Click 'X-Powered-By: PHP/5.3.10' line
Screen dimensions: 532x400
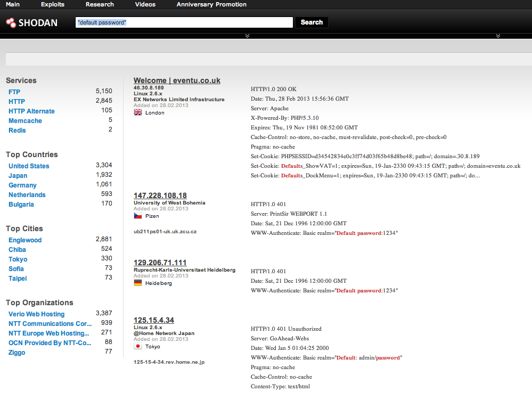[285, 118]
